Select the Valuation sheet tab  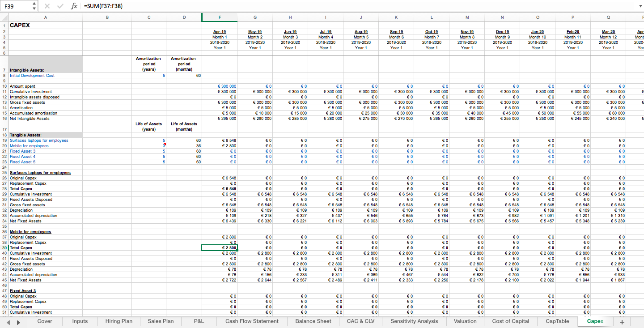coord(465,321)
